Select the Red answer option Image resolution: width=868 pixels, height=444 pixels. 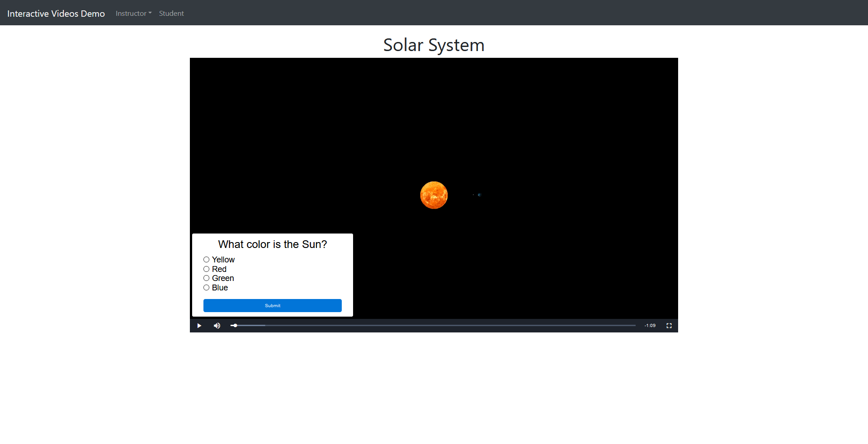pyautogui.click(x=206, y=269)
